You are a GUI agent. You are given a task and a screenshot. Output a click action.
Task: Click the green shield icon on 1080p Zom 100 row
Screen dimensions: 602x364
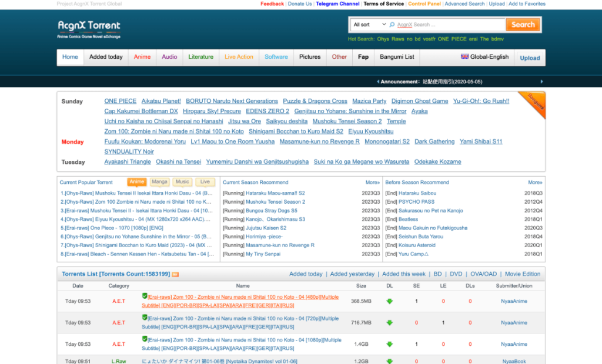point(145,339)
